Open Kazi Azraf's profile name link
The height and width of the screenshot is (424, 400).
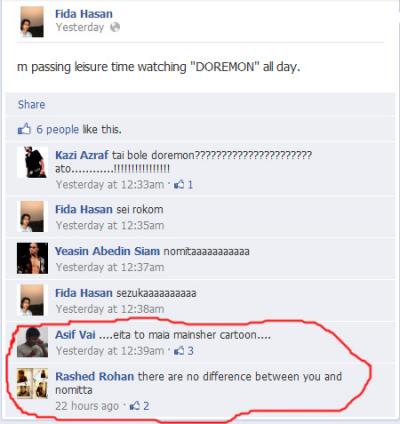pyautogui.click(x=82, y=155)
